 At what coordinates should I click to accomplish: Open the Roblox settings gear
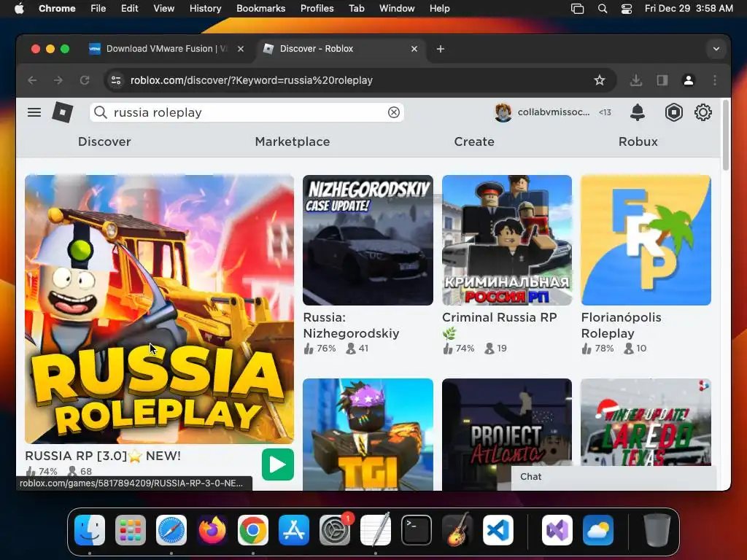coord(703,112)
